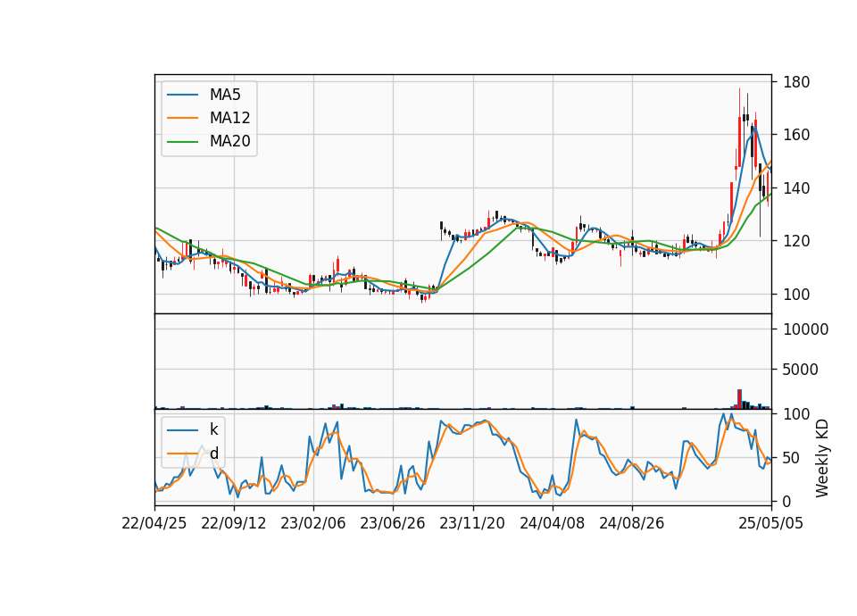Click the 25/05/05 date axis label
The width and height of the screenshot is (857, 616).
(x=771, y=523)
